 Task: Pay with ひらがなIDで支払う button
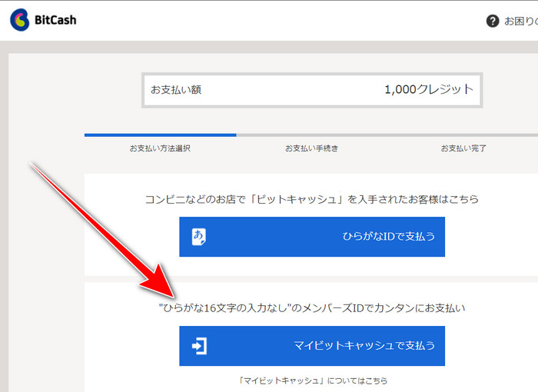312,237
